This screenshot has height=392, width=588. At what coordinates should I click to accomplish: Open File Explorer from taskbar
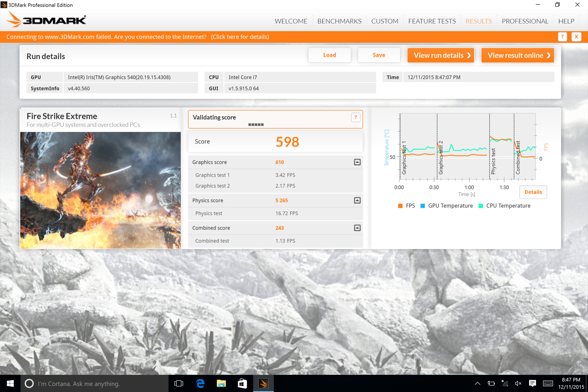[221, 384]
